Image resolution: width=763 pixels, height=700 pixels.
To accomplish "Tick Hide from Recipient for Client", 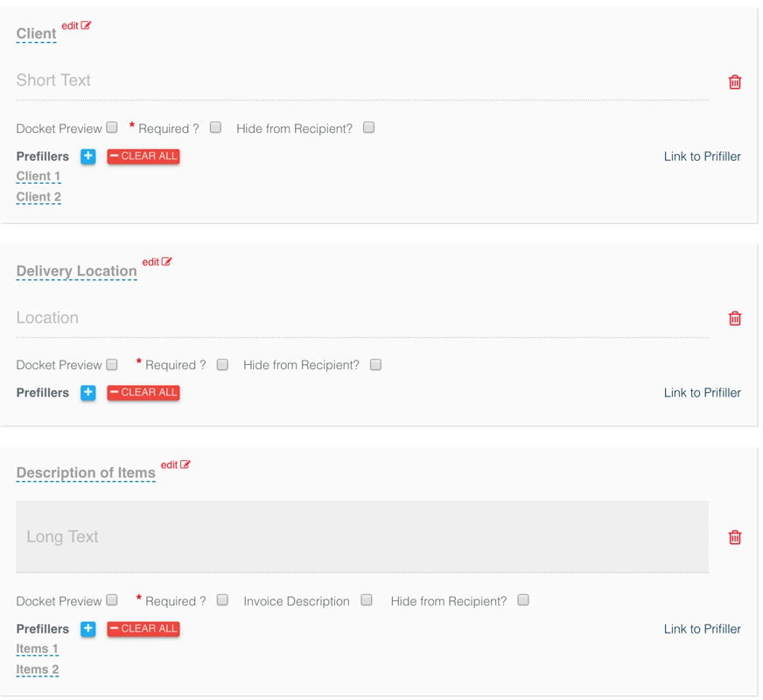I will click(368, 128).
